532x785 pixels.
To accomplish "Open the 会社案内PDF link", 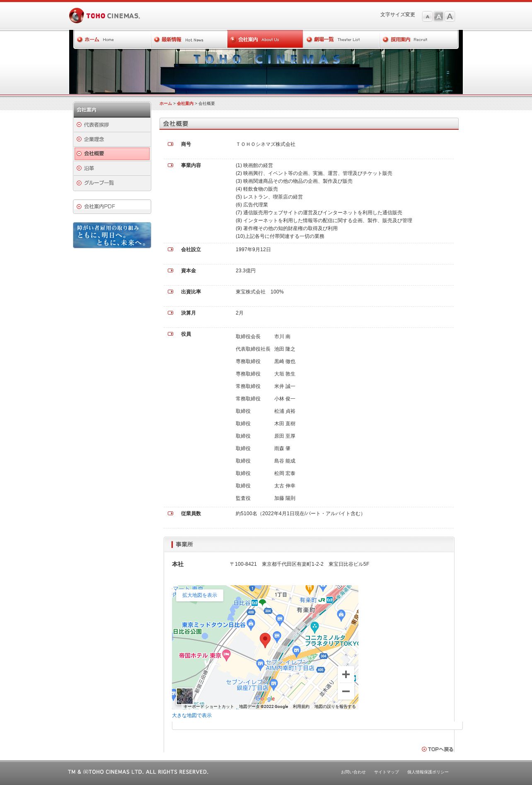I will (x=112, y=206).
